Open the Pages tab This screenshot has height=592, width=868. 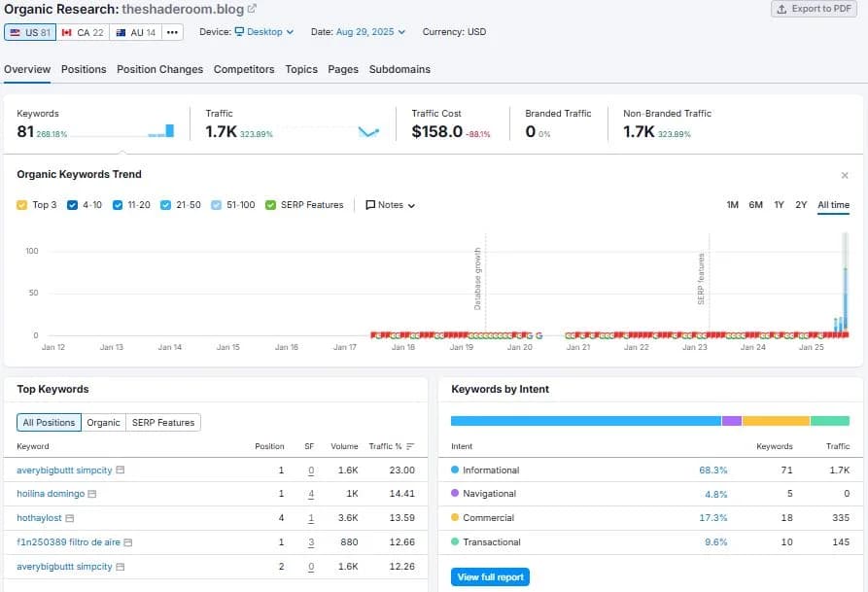343,69
